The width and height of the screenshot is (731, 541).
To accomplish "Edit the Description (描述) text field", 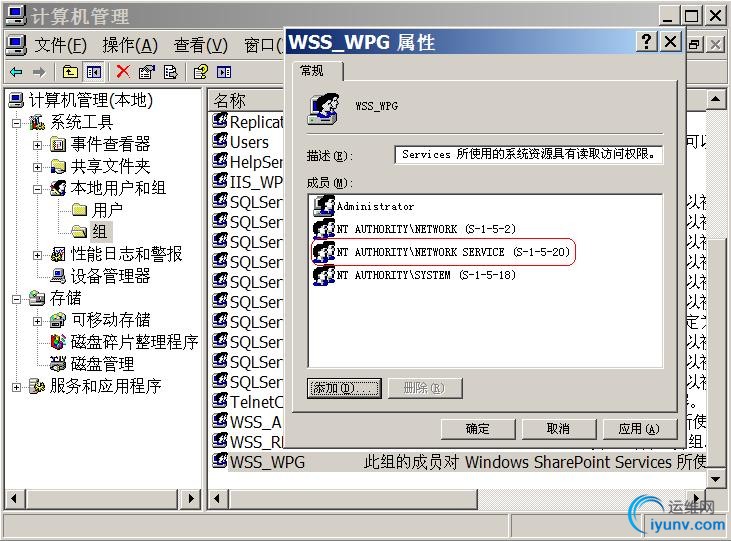I will [x=528, y=154].
